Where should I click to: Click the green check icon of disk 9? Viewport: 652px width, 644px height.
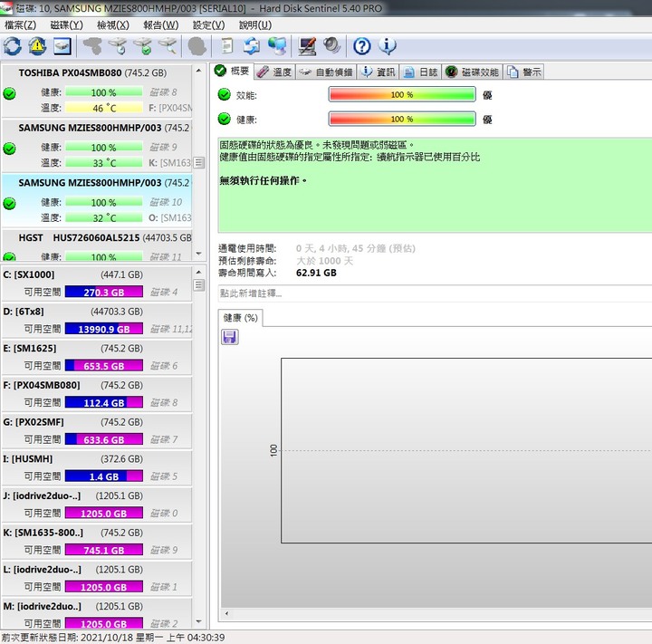click(10, 149)
